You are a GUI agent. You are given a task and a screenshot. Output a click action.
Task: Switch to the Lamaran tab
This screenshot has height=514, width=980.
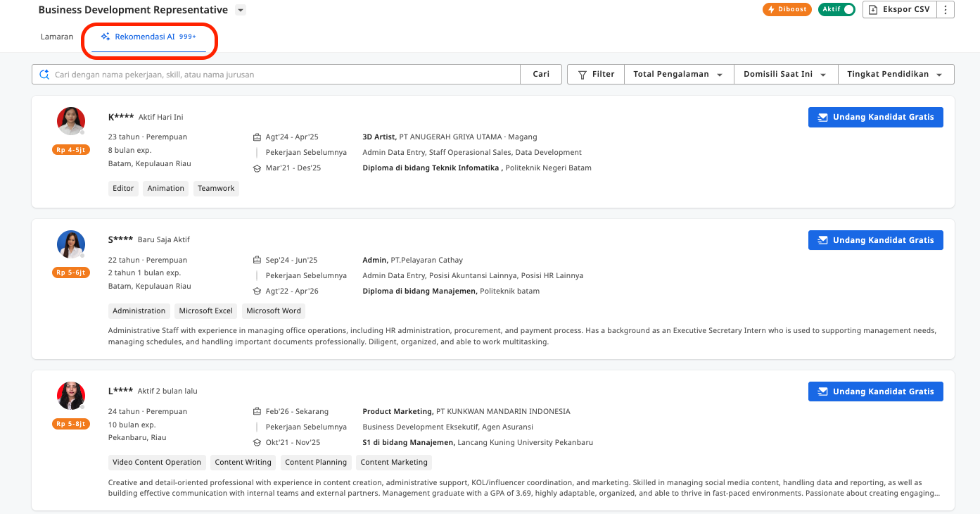pyautogui.click(x=57, y=37)
